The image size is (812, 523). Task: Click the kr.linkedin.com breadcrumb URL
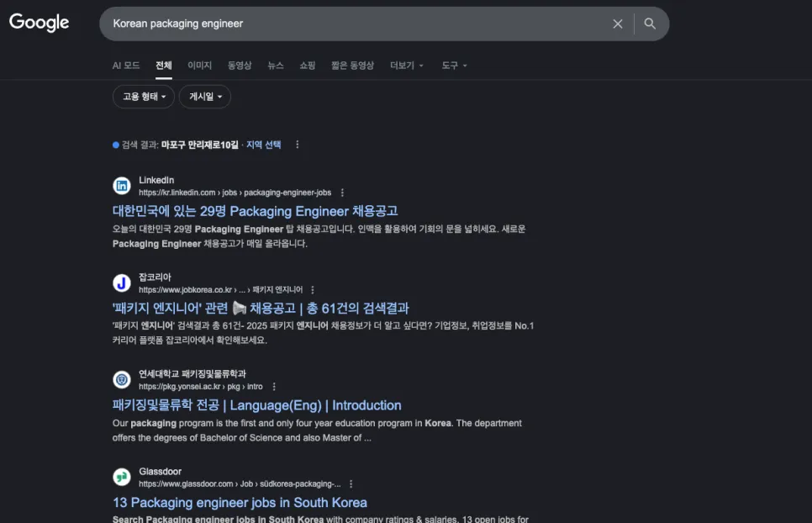point(235,193)
